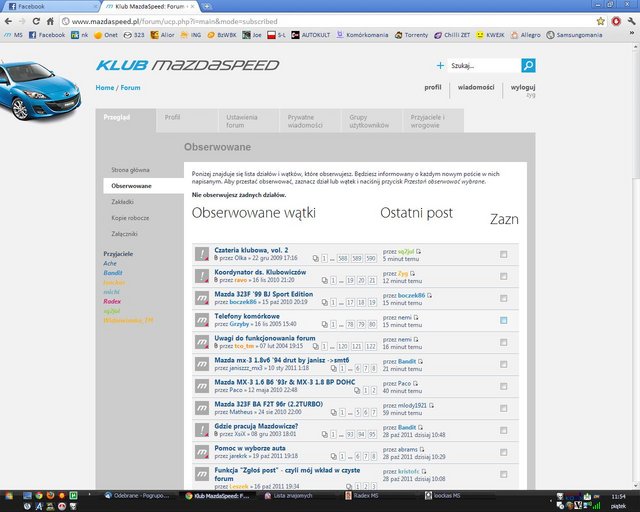Click the browser home icon
Screen dimensions: 640x512
(x=50, y=21)
